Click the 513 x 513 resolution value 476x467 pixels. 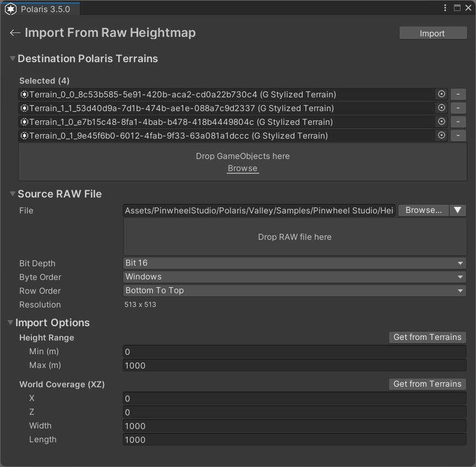tap(140, 305)
